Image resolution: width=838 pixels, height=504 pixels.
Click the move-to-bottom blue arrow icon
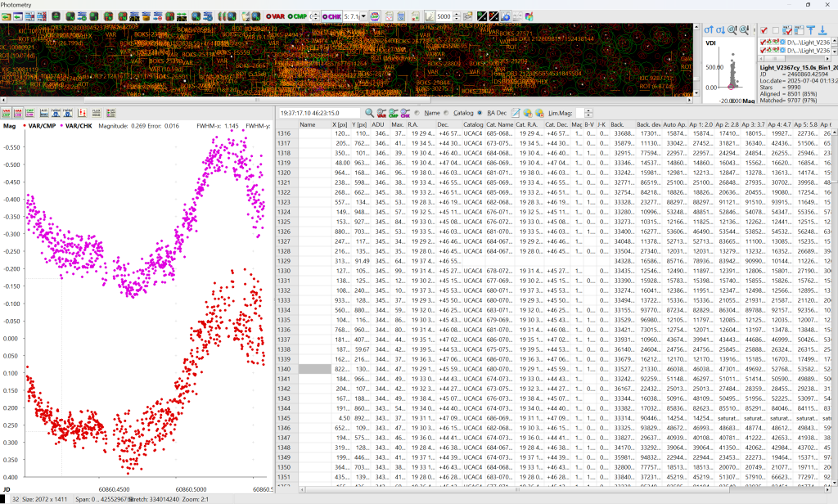pos(822,30)
